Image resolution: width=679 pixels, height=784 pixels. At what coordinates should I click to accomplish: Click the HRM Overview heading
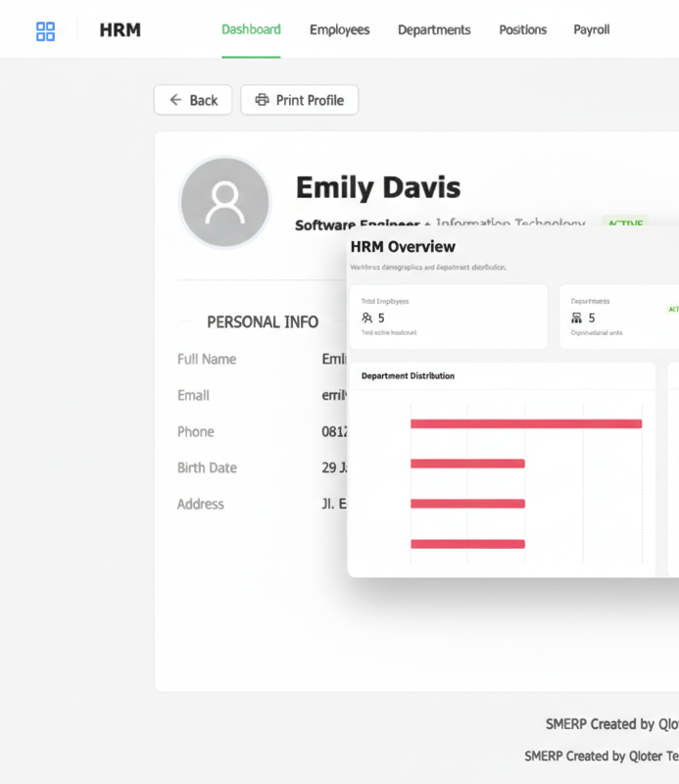403,247
